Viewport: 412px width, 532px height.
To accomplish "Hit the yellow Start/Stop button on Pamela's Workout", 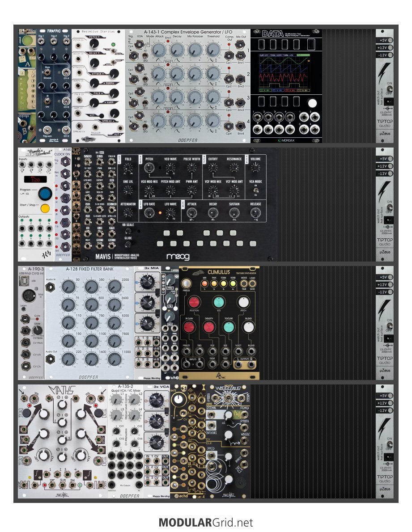I will point(45,208).
